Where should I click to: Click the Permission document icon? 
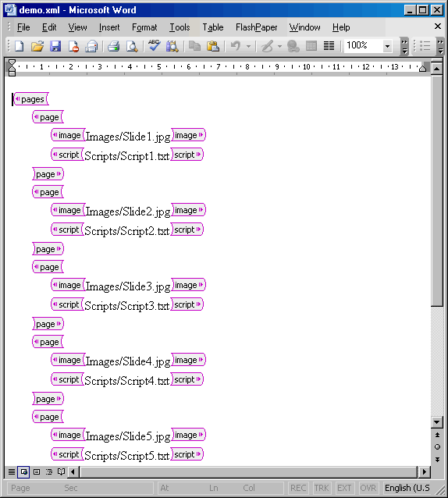tap(73, 46)
